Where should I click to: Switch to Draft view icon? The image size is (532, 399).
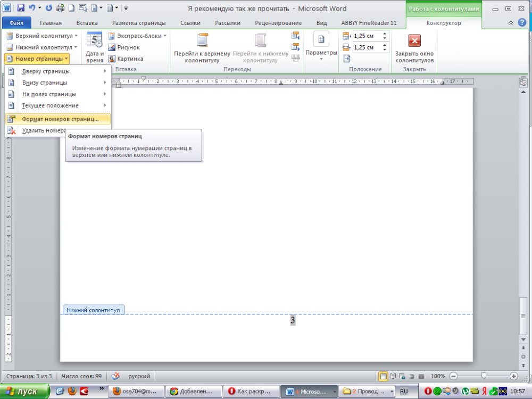click(x=421, y=376)
